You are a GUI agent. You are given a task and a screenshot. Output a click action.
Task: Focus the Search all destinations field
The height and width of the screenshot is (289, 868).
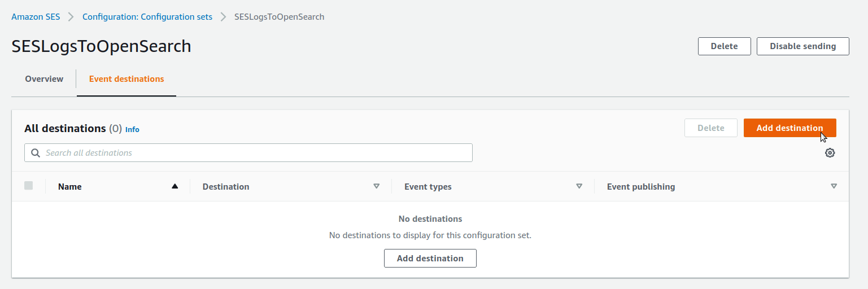tap(248, 153)
